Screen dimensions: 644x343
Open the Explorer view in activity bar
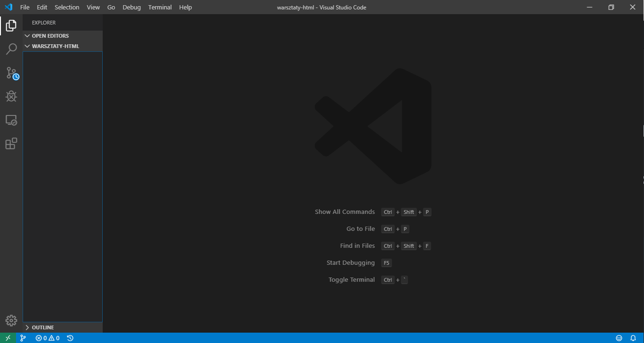click(11, 25)
